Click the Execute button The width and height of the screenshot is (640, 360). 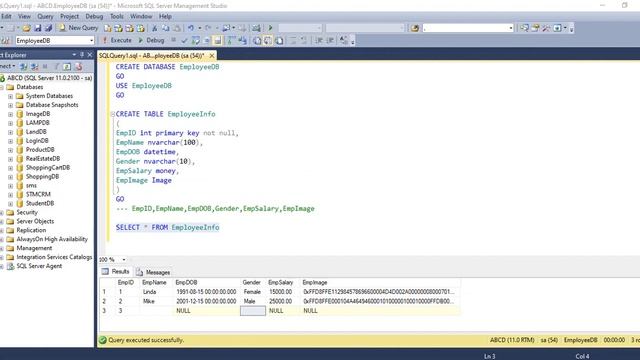(x=117, y=40)
